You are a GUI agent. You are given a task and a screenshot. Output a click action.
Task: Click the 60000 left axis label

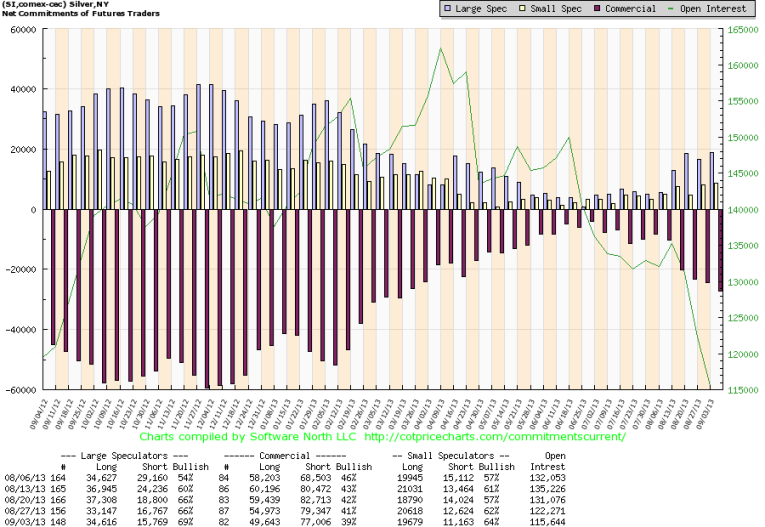pos(22,30)
